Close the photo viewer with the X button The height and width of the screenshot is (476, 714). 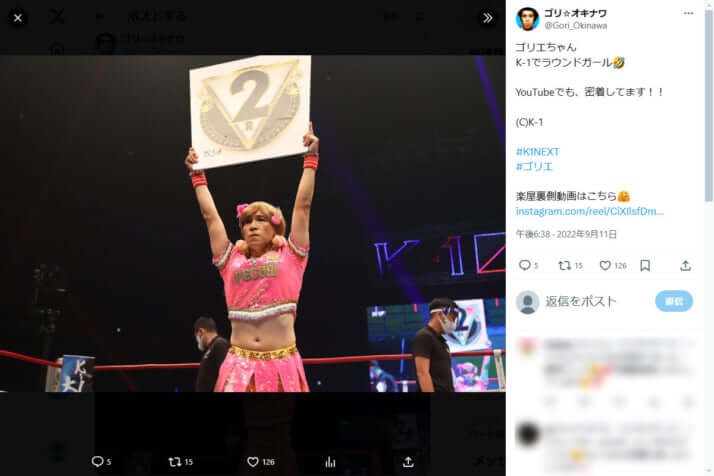(18, 18)
